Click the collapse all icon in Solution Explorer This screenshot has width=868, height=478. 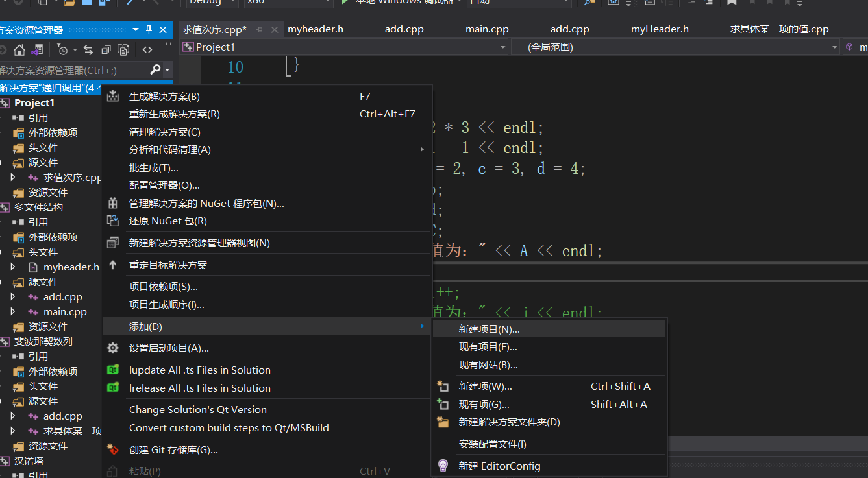pos(106,50)
